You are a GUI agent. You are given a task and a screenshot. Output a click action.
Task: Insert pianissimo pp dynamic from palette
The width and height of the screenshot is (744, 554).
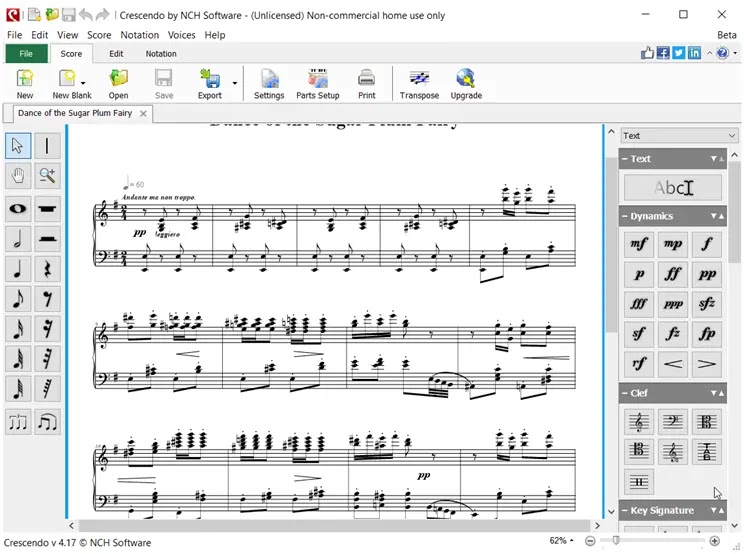pyautogui.click(x=707, y=274)
